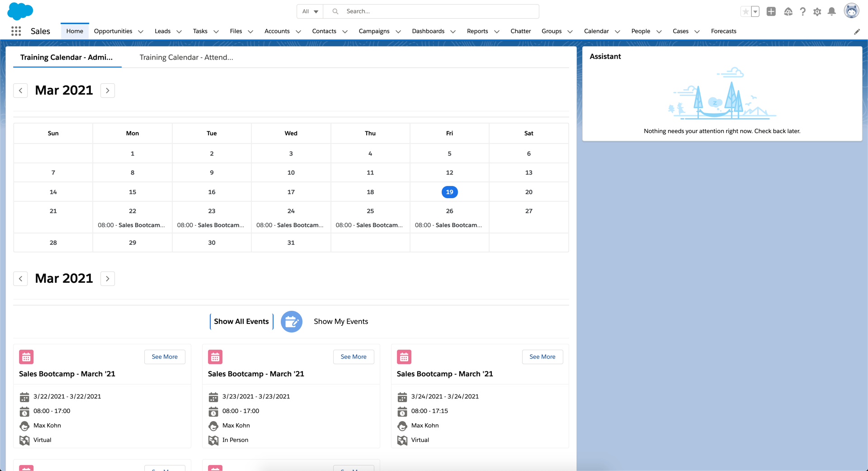Open the search scope All dropdown
Image resolution: width=868 pixels, height=471 pixels.
(x=310, y=11)
